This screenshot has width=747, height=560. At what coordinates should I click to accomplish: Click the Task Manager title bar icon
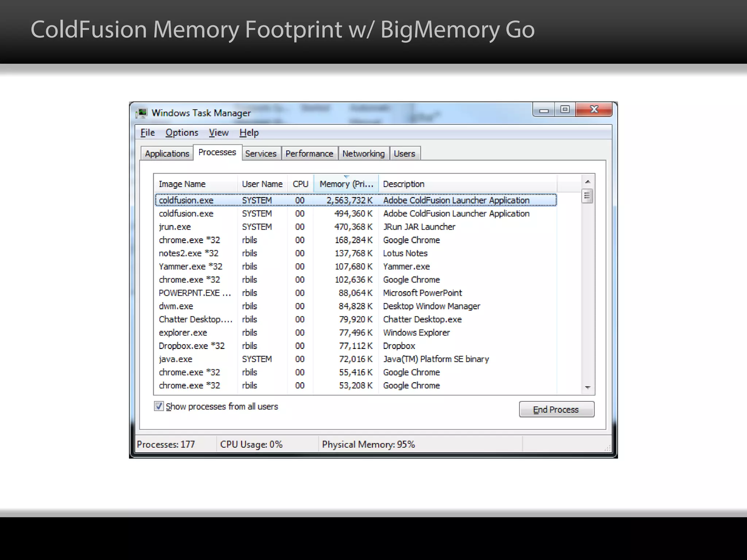coord(142,113)
